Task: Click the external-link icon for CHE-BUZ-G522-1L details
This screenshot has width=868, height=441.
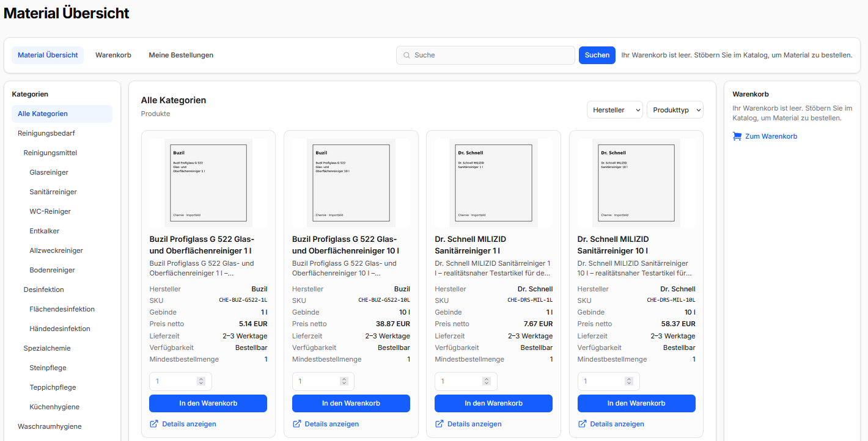Action: 153,424
